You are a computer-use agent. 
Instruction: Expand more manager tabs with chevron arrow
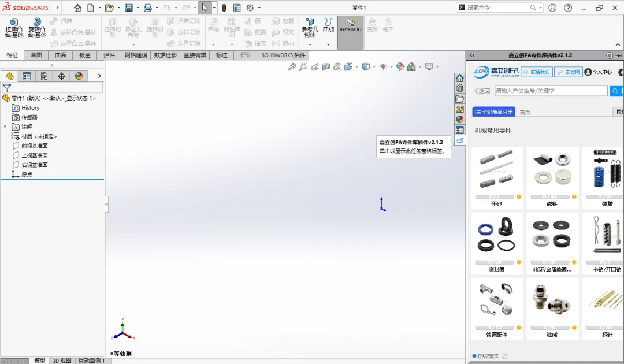(x=99, y=76)
